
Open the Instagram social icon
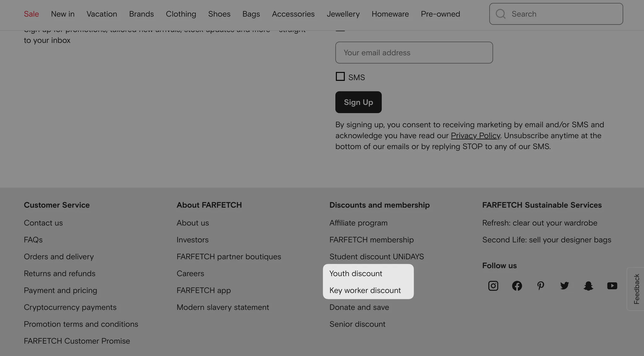[x=493, y=285]
